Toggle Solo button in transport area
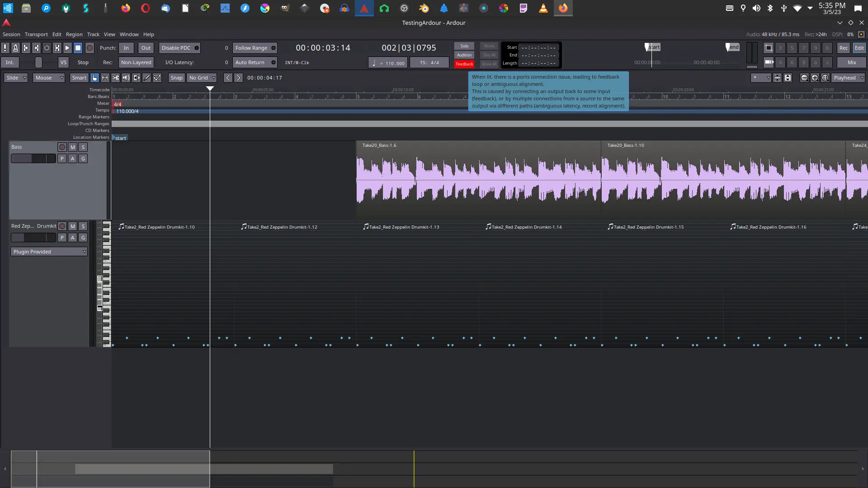868x488 pixels. pos(464,46)
